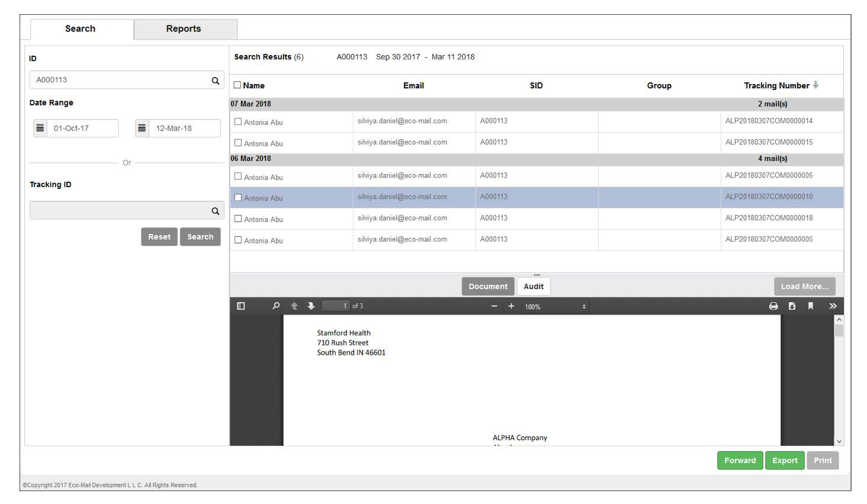Expand the PDF toolbar tools chevron menu

(833, 306)
